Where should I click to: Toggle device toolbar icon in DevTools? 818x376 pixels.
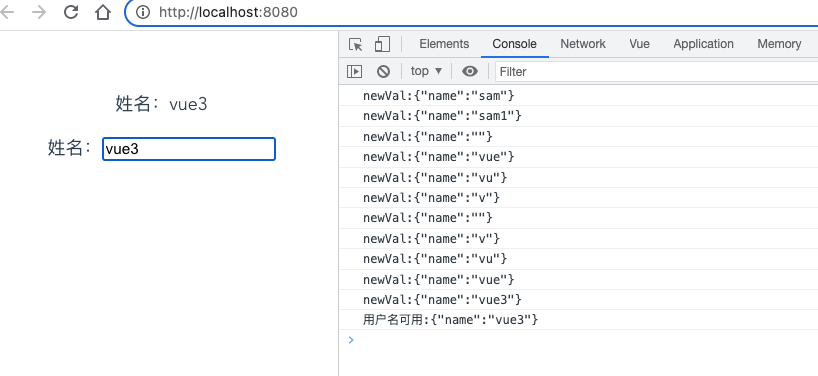click(382, 44)
